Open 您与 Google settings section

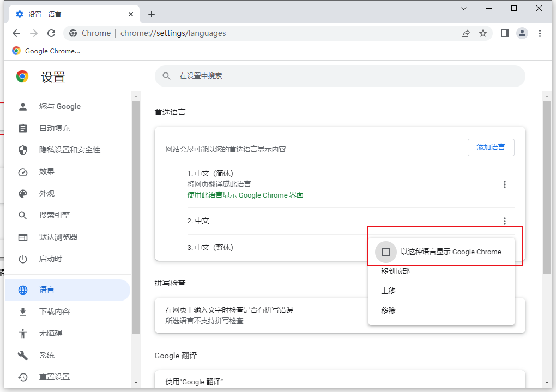pos(68,106)
